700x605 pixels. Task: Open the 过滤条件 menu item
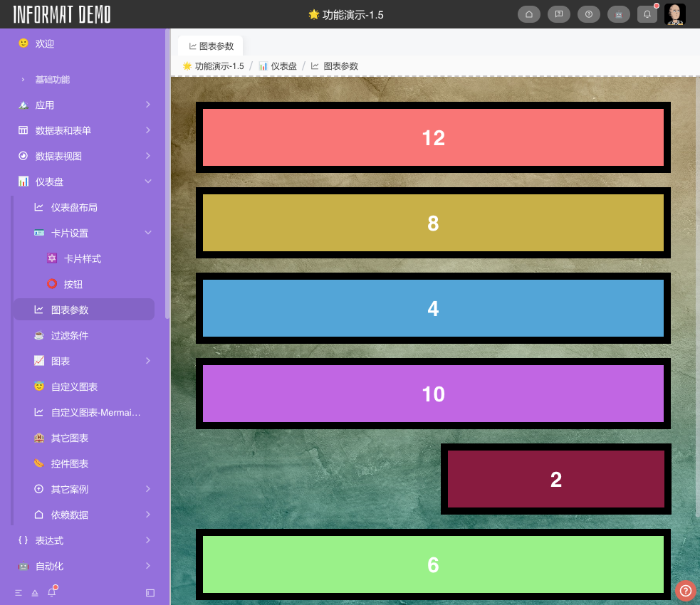(70, 335)
